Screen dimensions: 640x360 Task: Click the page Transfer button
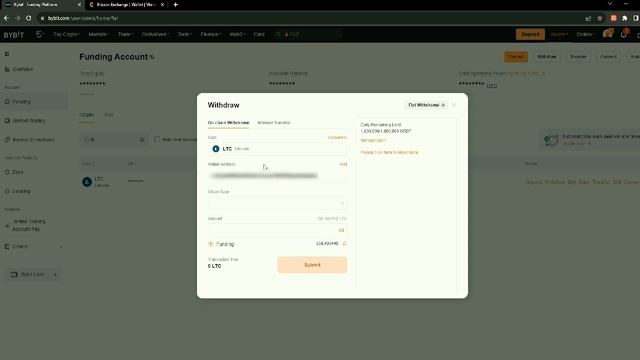(578, 57)
